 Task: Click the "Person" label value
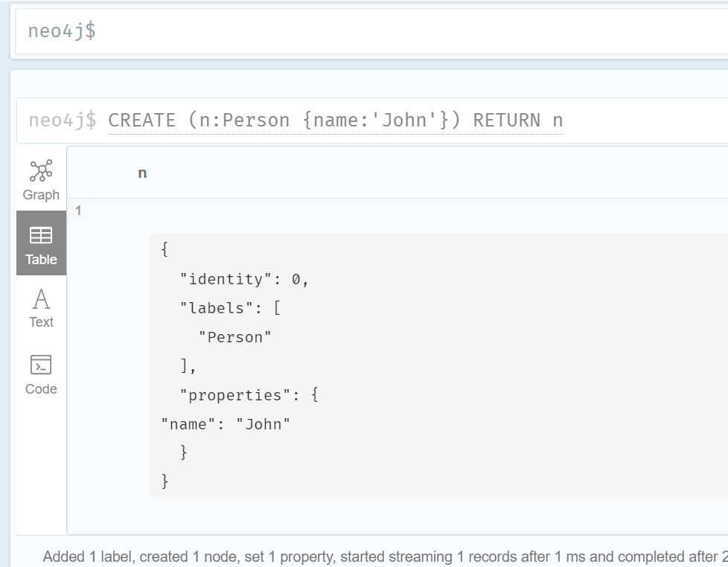tap(235, 337)
